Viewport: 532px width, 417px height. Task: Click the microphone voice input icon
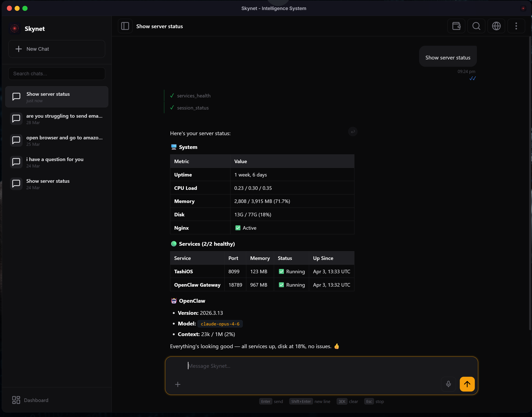[x=448, y=384]
